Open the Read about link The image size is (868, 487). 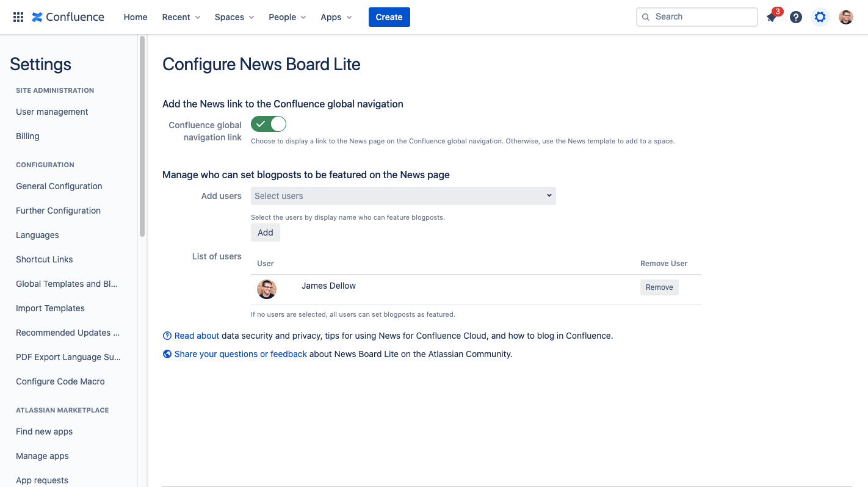coord(197,336)
